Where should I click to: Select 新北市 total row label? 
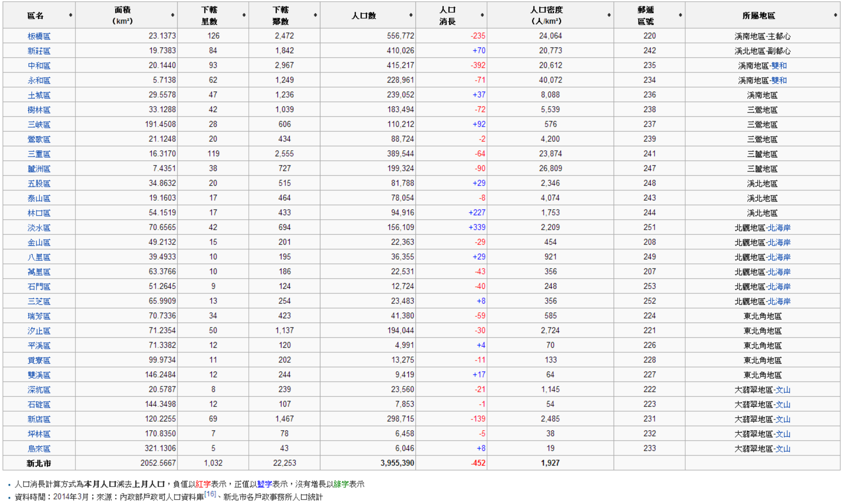(39, 463)
